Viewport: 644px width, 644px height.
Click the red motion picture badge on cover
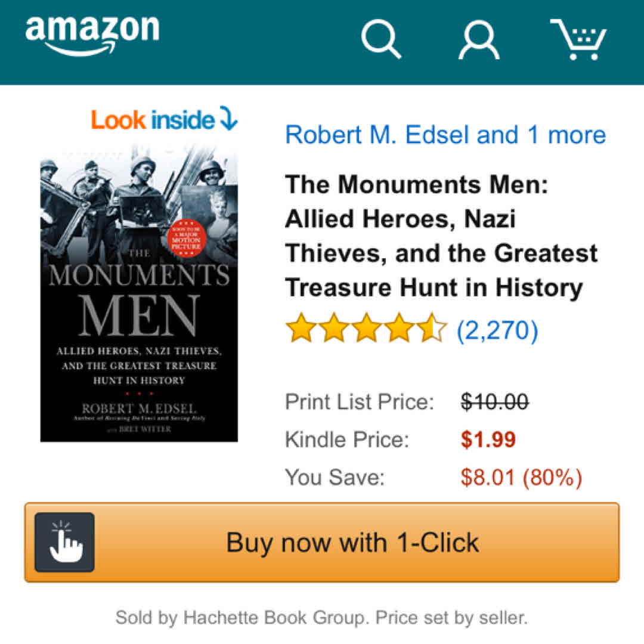point(186,240)
